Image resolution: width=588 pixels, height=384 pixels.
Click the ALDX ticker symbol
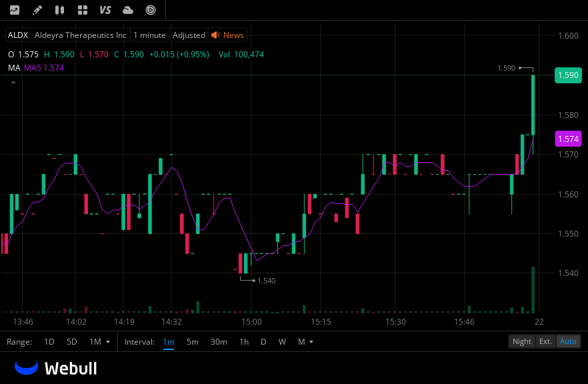point(18,35)
